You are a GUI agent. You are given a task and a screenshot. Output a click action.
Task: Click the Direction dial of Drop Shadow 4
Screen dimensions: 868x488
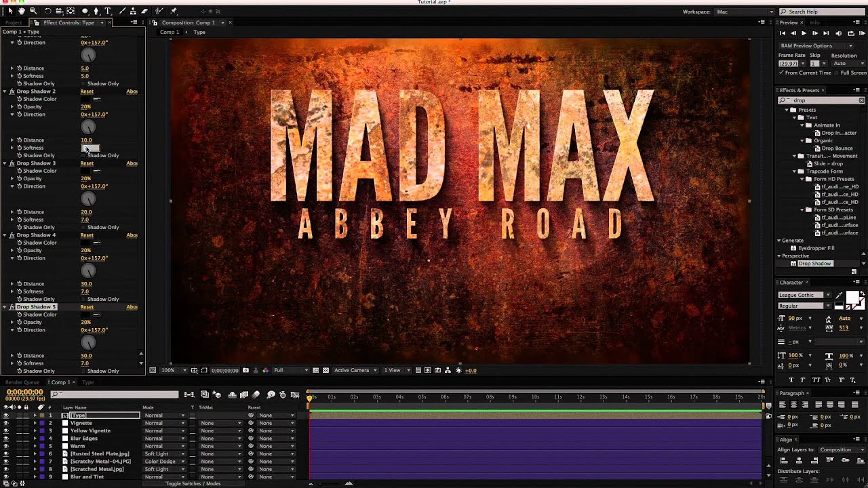tap(88, 271)
